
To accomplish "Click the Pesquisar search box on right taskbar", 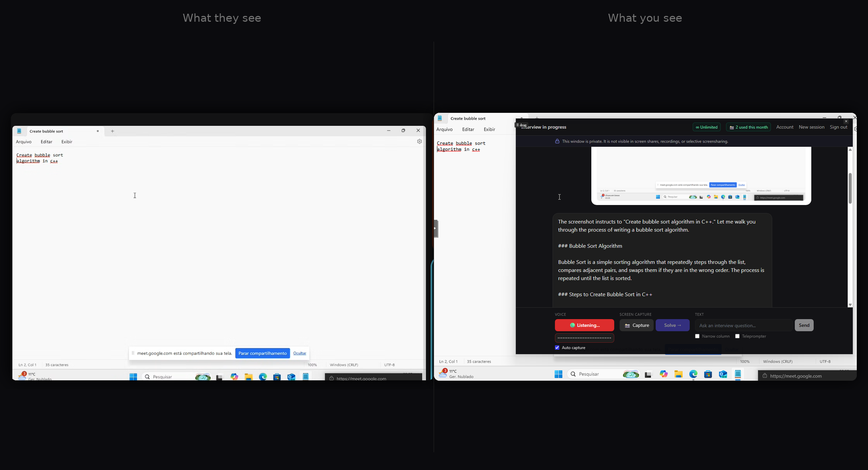I will [x=604, y=374].
